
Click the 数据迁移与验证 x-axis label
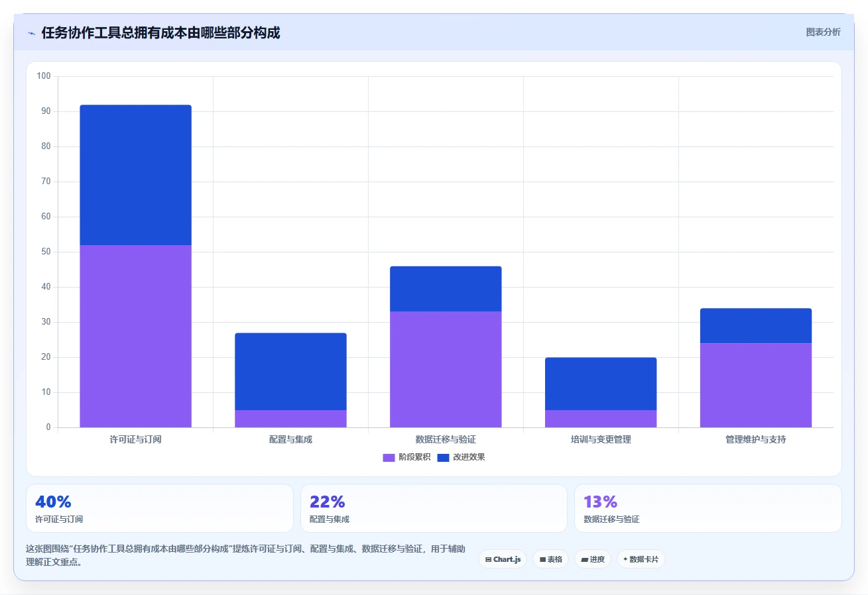(x=446, y=439)
